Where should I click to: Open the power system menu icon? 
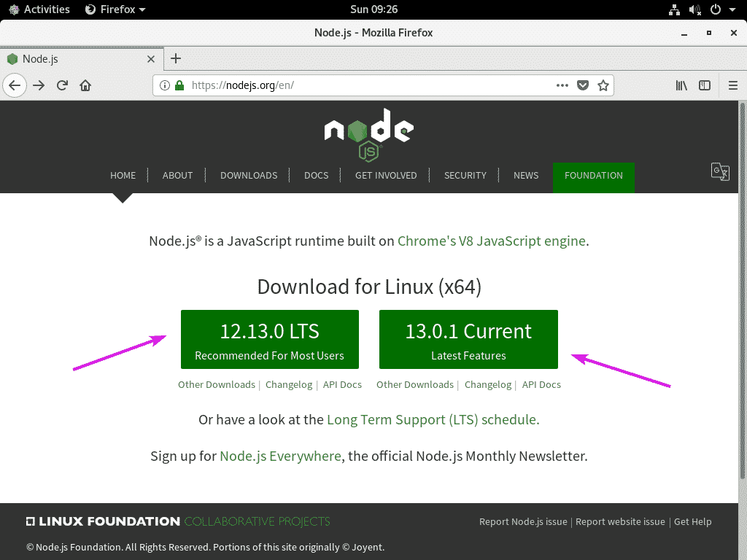[x=716, y=9]
